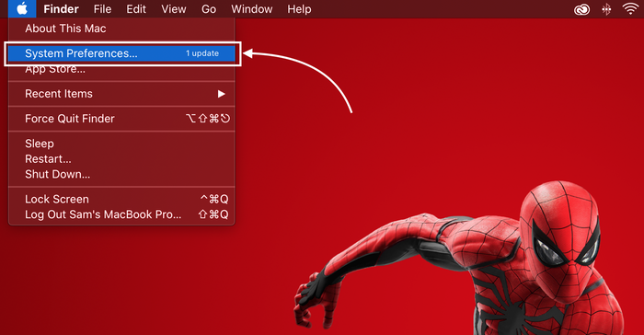Choose Force Quit Finder
644x335 pixels.
click(x=121, y=119)
